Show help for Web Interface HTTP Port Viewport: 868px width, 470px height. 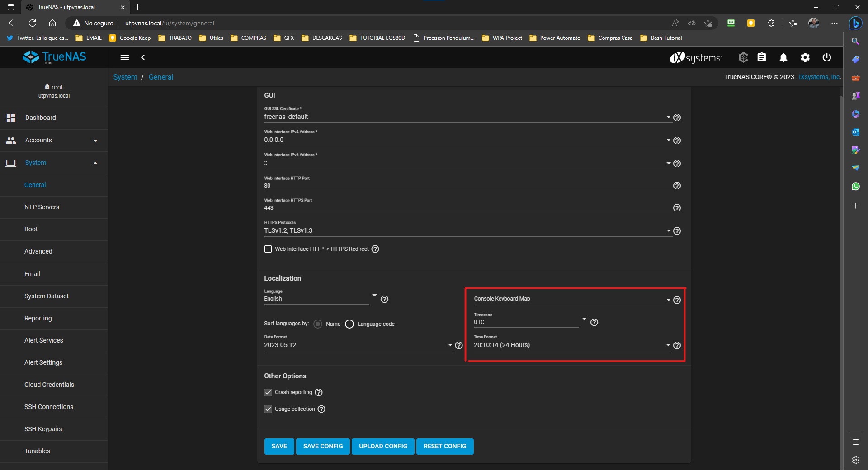pyautogui.click(x=677, y=186)
